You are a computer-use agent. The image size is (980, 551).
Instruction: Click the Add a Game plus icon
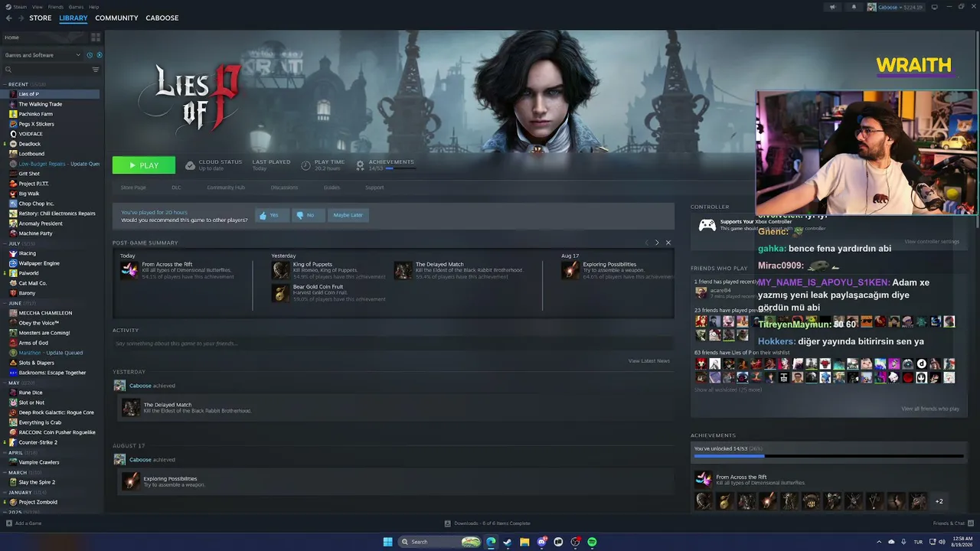9,523
